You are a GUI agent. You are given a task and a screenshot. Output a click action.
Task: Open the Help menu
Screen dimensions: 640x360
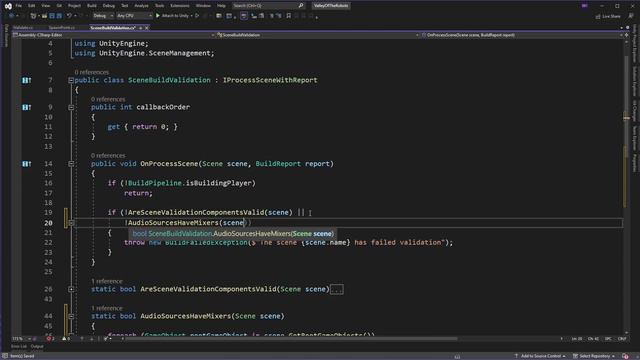tap(221, 6)
